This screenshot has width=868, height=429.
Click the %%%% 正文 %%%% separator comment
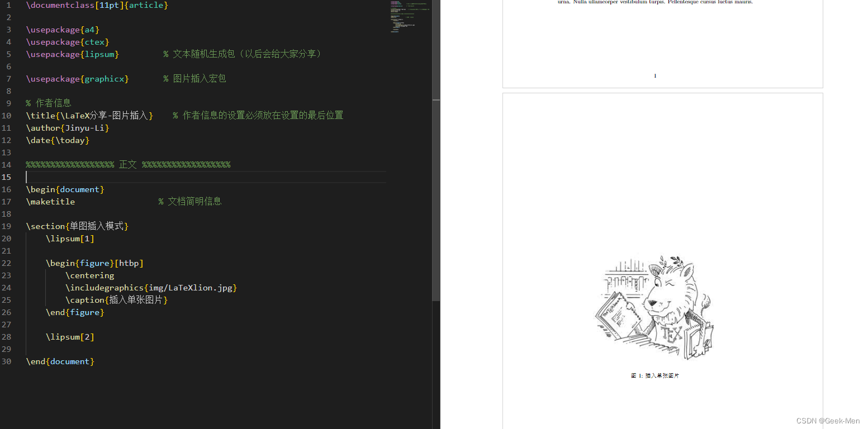pos(128,165)
